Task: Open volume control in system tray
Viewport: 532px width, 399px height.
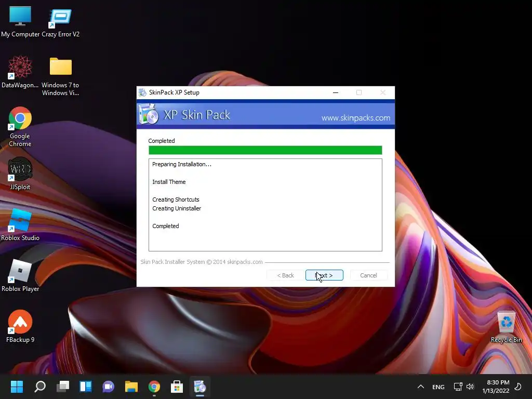Action: 470,387
